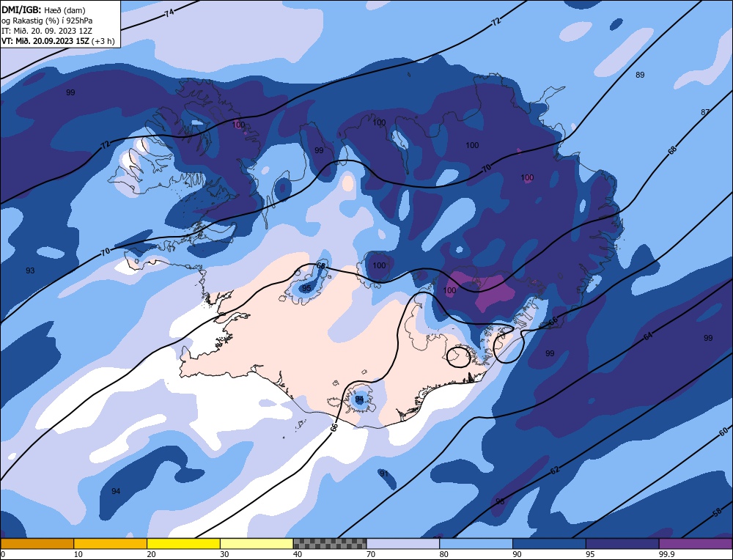The image size is (733, 560).
Task: Click the bright yellow 20–30 legend swatch
Action: click(183, 543)
